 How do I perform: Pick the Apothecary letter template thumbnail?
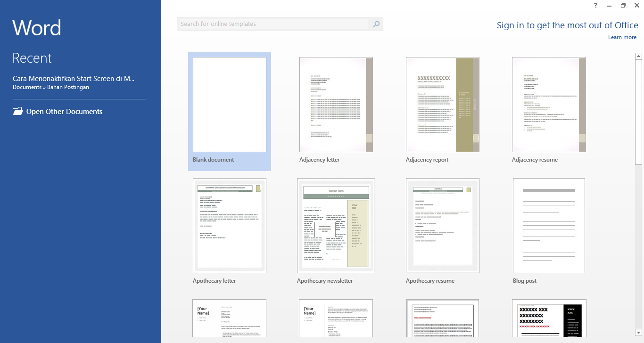230,226
